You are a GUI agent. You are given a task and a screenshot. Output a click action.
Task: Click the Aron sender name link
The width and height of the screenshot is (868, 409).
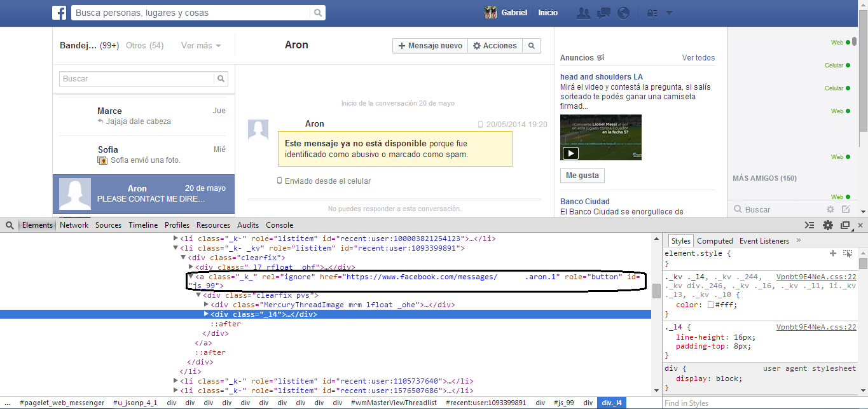(x=314, y=124)
